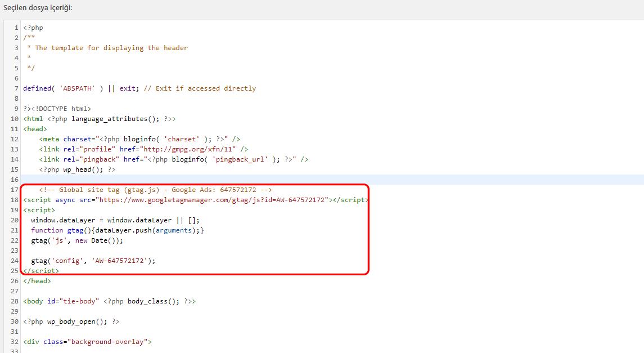Click the empty highlighted line 16
This screenshot has width=644, height=353.
[281, 180]
